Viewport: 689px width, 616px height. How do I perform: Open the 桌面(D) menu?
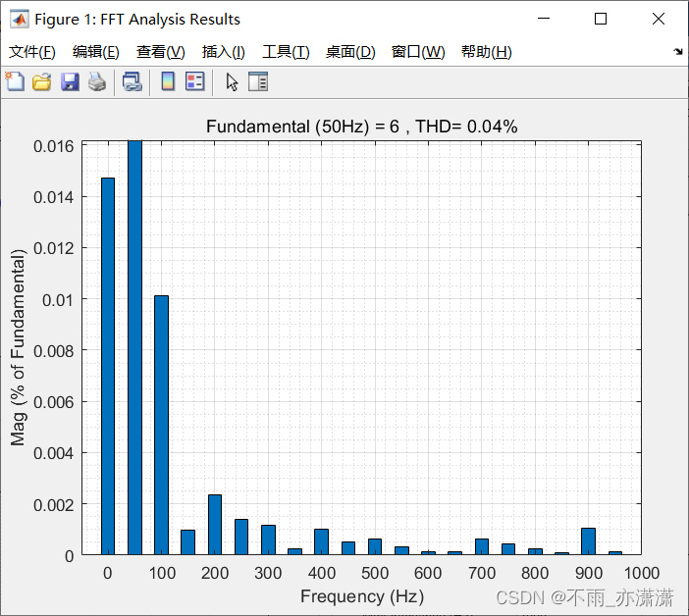[x=350, y=52]
